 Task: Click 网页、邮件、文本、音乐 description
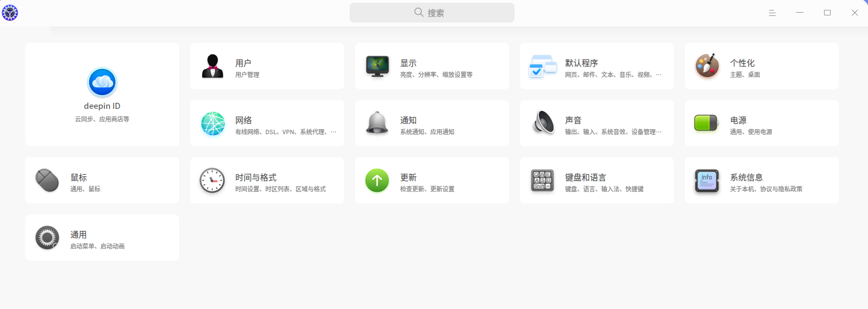pos(613,75)
